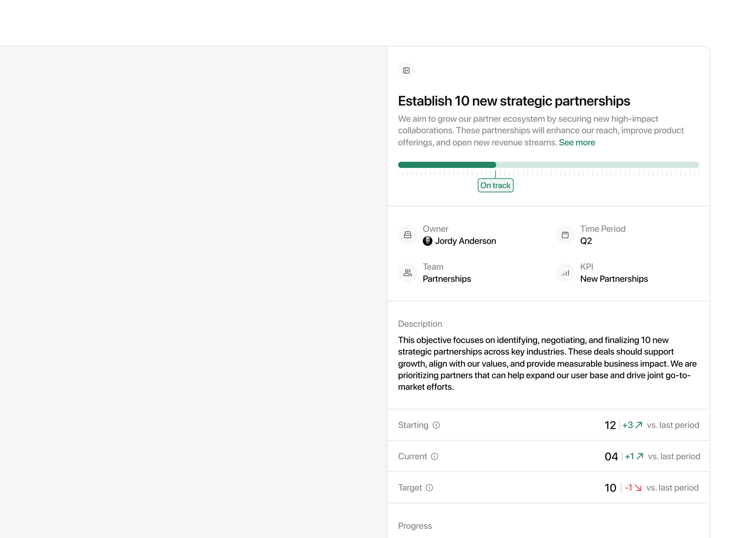Open the Partnerships team value
The image size is (756, 538).
point(447,279)
